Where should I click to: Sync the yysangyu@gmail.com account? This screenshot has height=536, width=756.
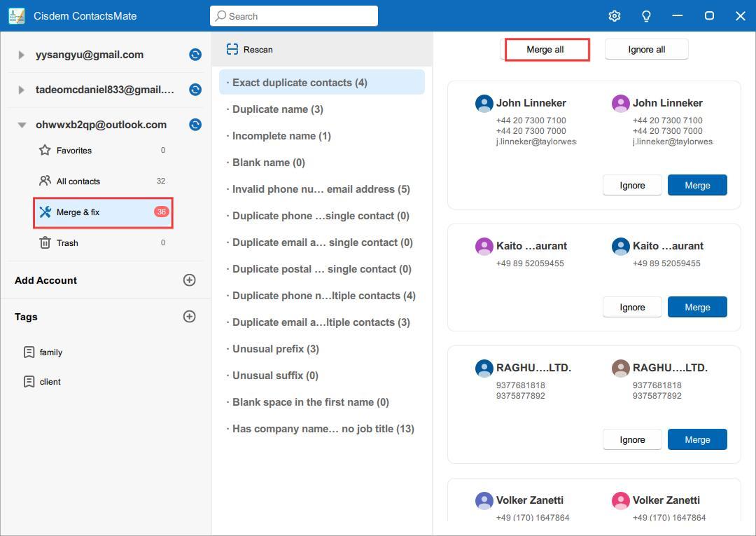tap(195, 55)
